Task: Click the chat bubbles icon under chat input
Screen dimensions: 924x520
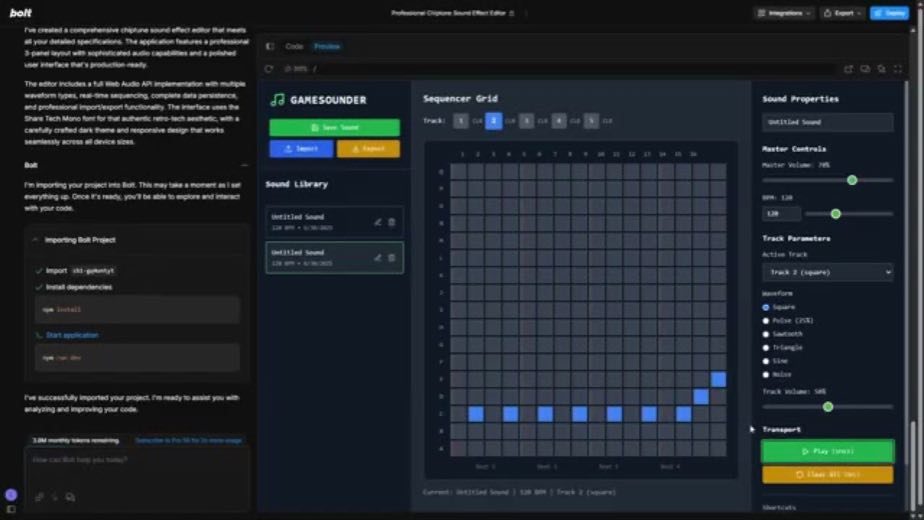Action: click(x=70, y=497)
